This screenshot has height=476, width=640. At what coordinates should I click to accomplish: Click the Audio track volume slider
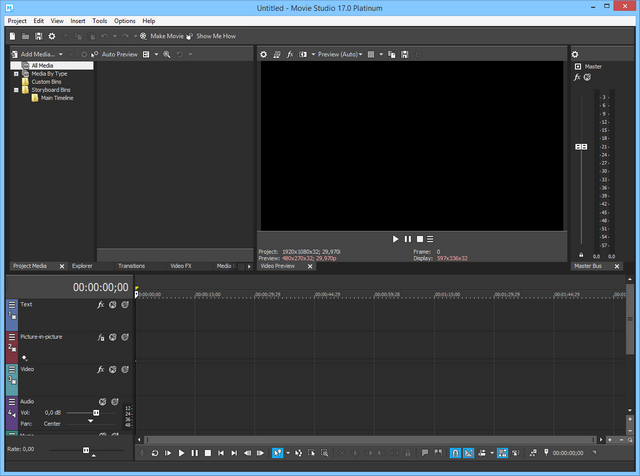coord(96,412)
